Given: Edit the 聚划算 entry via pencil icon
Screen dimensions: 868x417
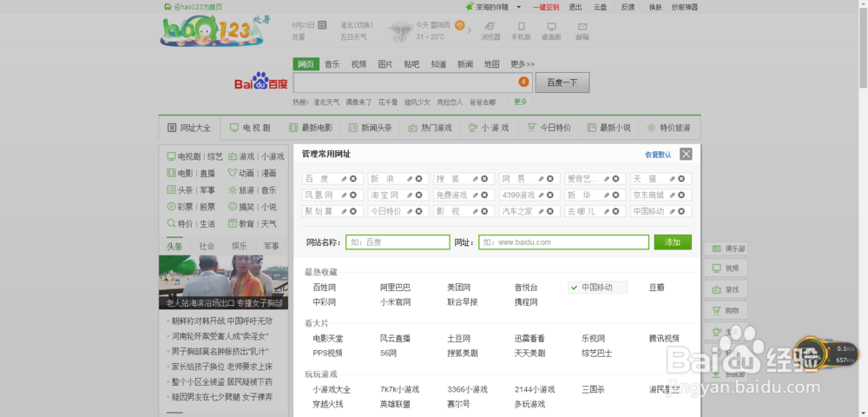Looking at the screenshot, I should point(344,211).
